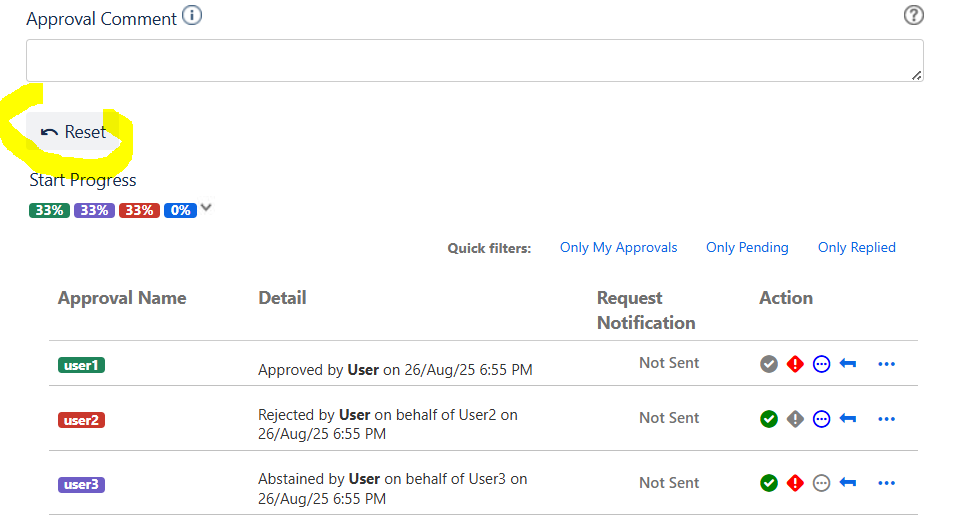Viewport: 956px width, 532px height.
Task: Click the blue reset arrow for user2
Action: click(848, 419)
